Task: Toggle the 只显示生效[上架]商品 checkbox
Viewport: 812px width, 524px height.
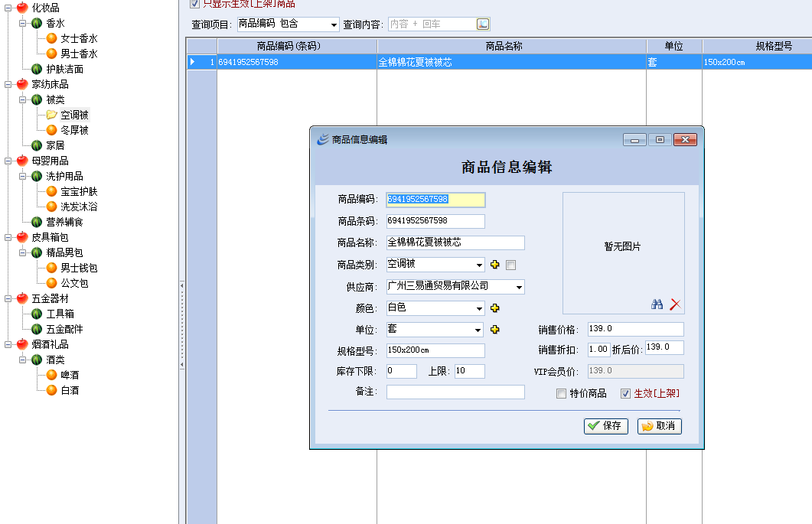Action: (194, 4)
